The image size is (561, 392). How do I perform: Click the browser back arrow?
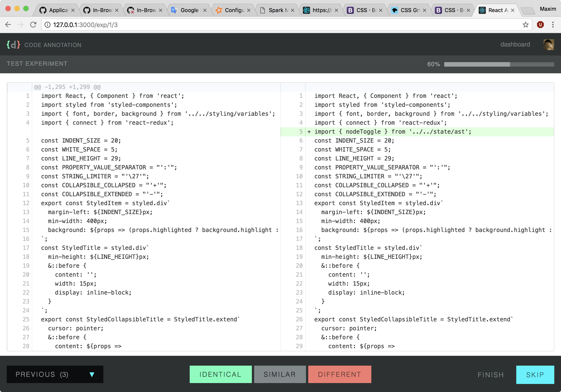click(8, 25)
